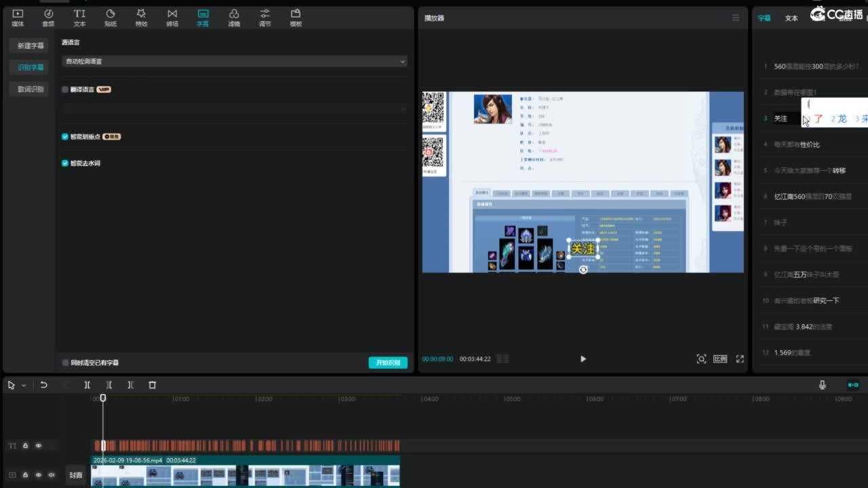Open the 贴纸 (stickers) panel icon
This screenshot has height=488, width=868.
click(x=111, y=18)
